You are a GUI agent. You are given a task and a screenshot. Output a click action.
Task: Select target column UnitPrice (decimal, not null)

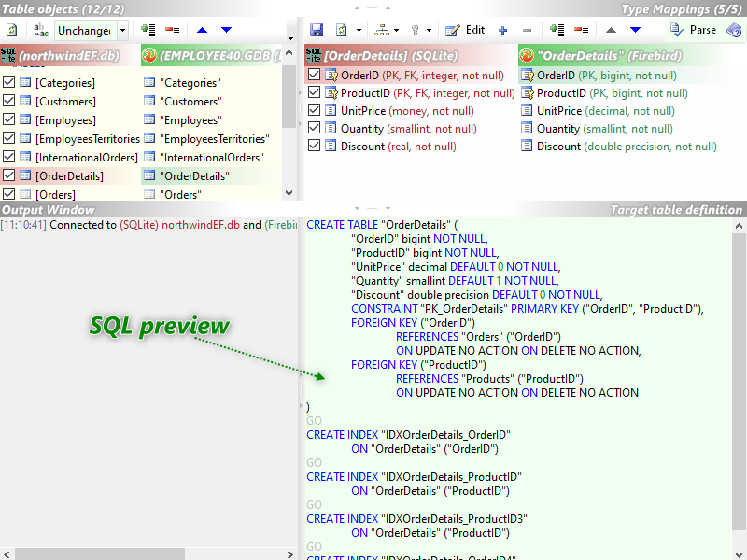605,111
